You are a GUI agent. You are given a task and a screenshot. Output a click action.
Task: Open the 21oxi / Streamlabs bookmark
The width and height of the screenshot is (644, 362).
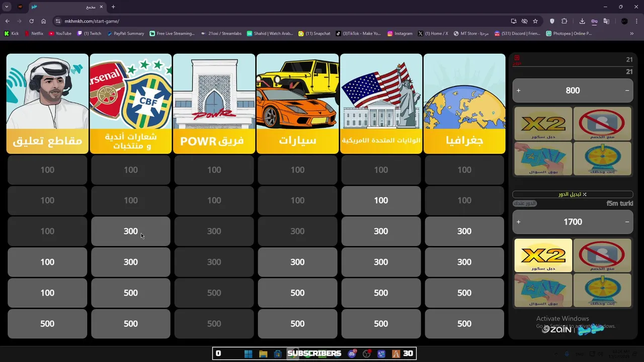[x=221, y=34]
